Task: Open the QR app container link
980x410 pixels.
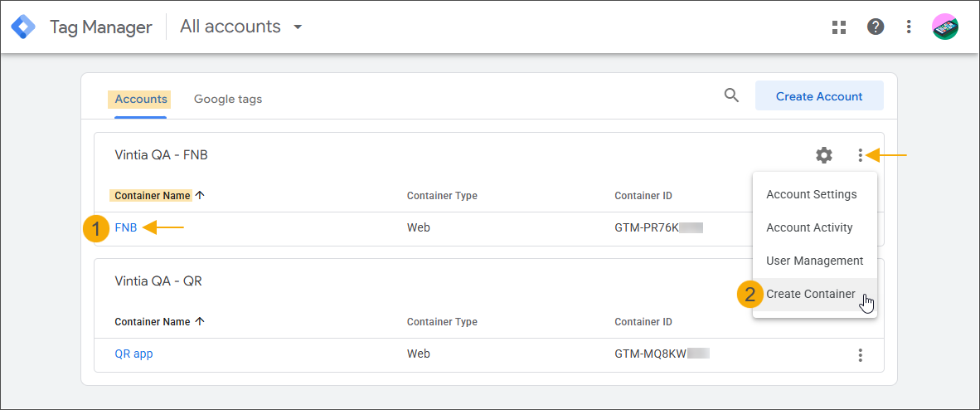Action: [x=133, y=354]
